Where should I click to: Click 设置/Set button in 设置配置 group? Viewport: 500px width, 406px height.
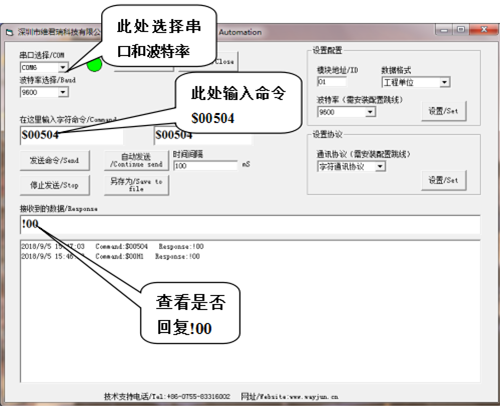[x=443, y=111]
